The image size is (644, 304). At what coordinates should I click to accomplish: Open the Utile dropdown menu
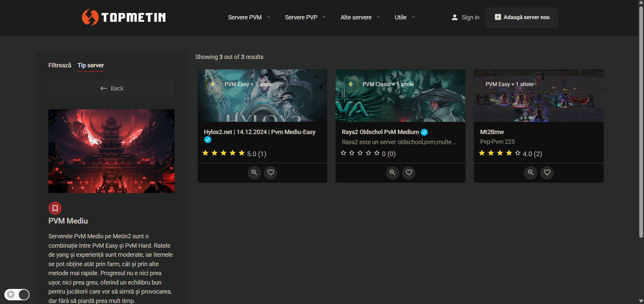(404, 17)
